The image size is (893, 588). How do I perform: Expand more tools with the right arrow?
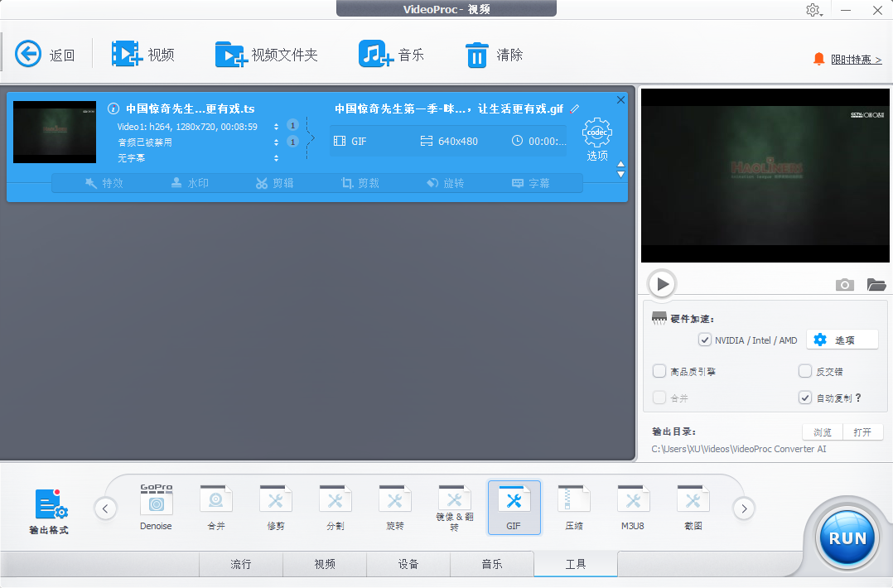(743, 508)
